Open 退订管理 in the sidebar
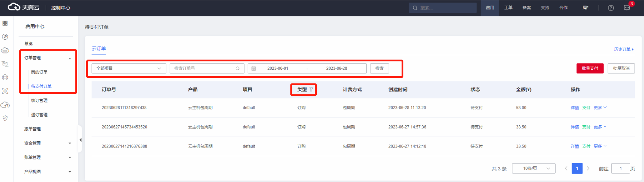The image size is (644, 182). coord(39,114)
